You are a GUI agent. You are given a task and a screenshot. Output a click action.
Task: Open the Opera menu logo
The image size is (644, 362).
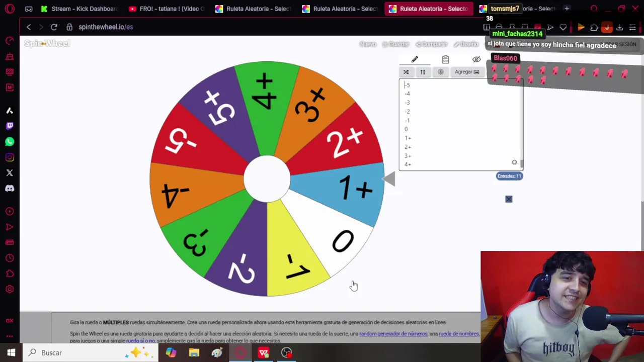10,9
